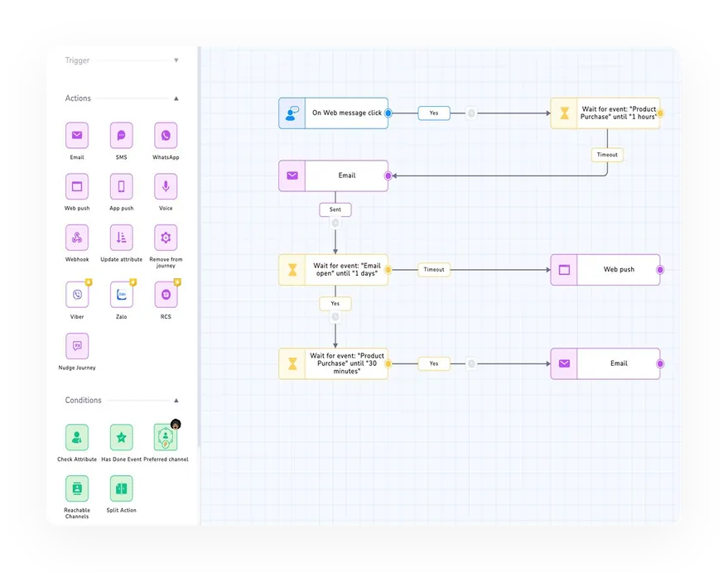
Task: Click the Yes label below the Email open wait node
Action: (335, 304)
